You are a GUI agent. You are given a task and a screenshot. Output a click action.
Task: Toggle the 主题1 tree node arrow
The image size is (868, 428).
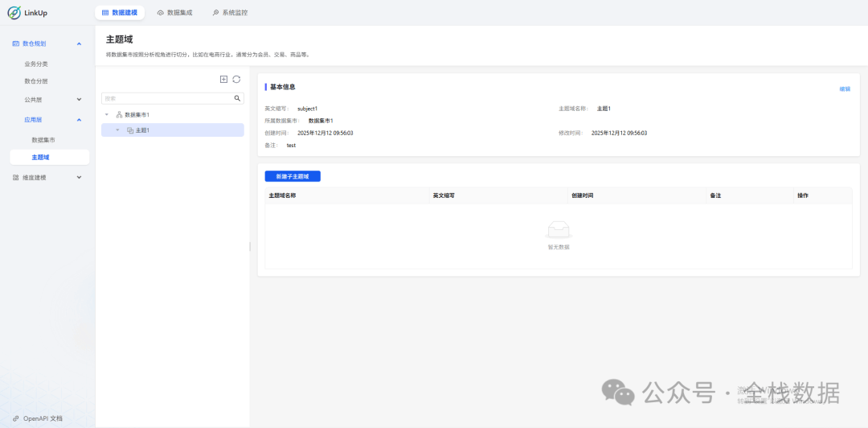[x=117, y=130]
